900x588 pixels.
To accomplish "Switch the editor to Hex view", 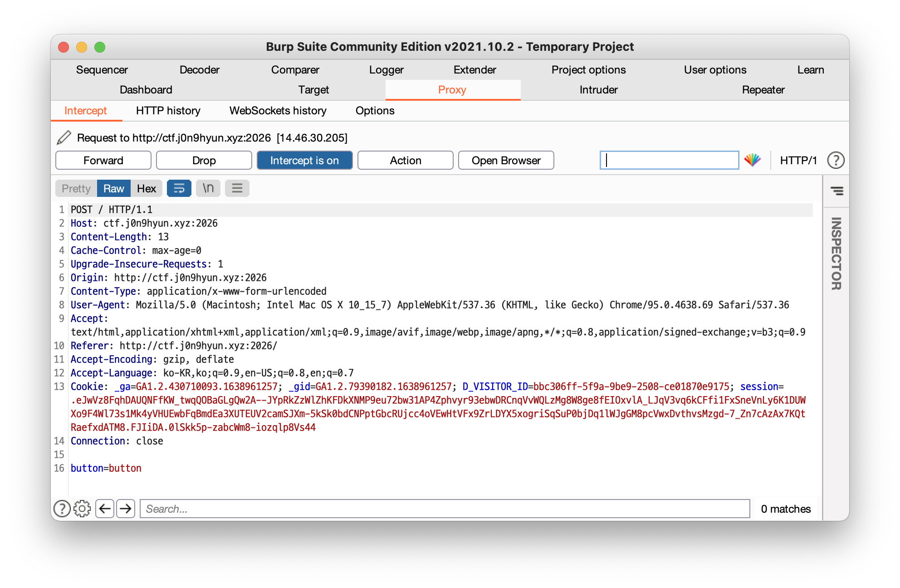I will click(x=146, y=188).
